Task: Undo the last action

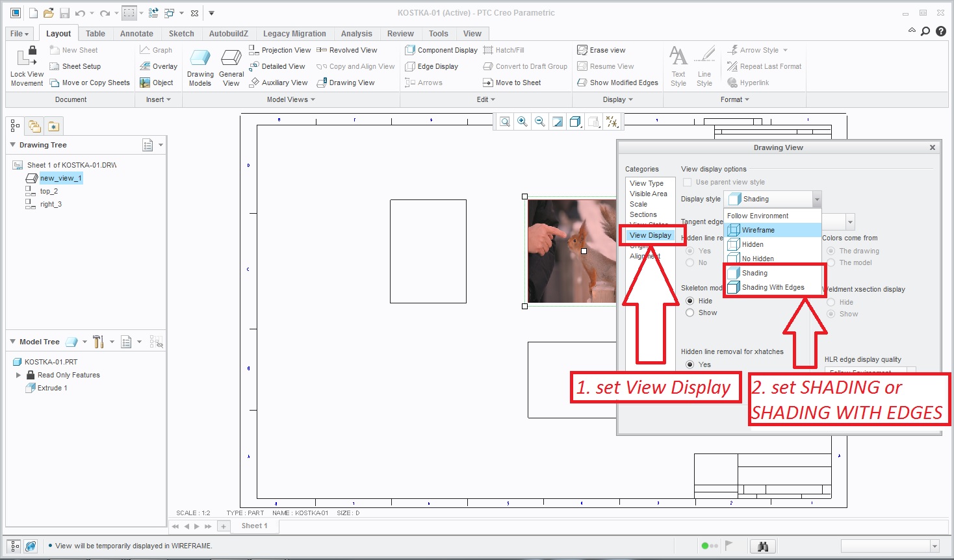Action: [x=80, y=13]
